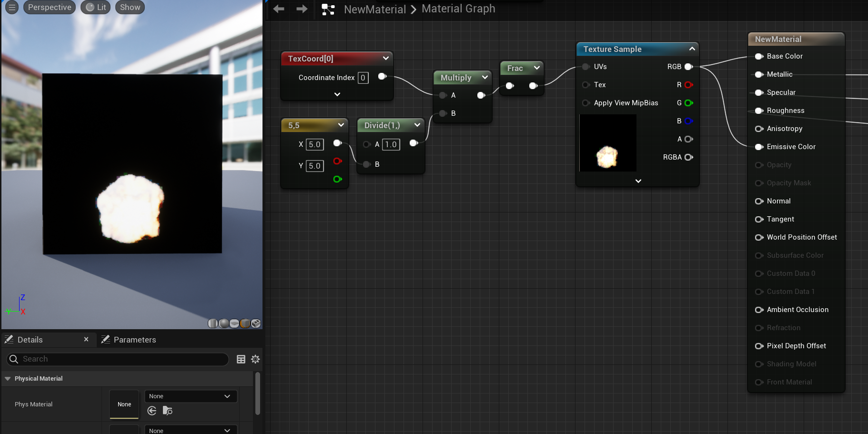Click the Emissive Color input pin

[x=759, y=147]
